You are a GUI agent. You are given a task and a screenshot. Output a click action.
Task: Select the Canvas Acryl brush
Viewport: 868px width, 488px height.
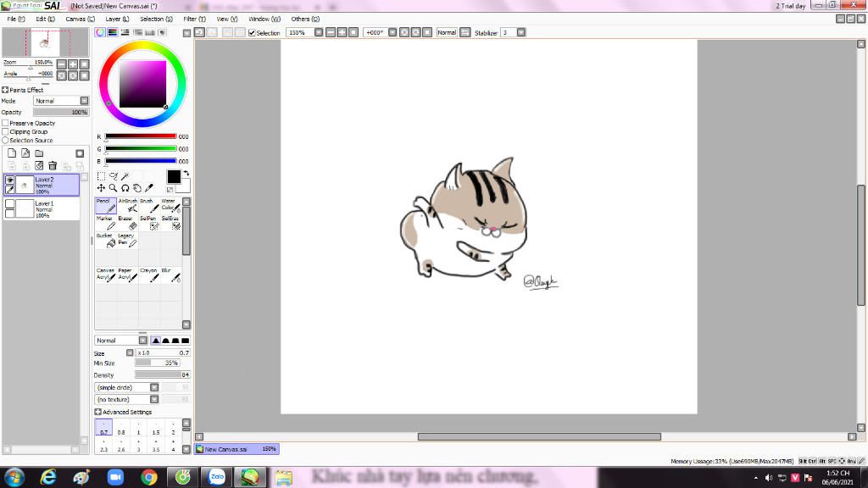point(106,274)
